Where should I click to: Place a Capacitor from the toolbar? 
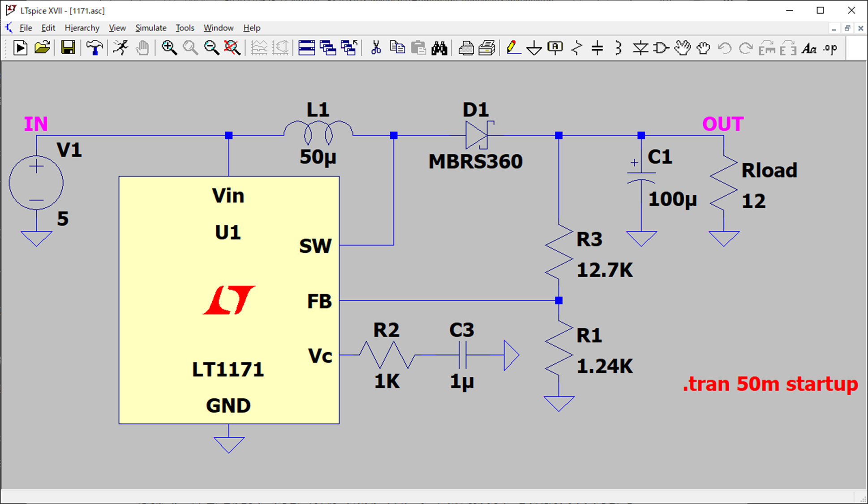[x=597, y=47]
